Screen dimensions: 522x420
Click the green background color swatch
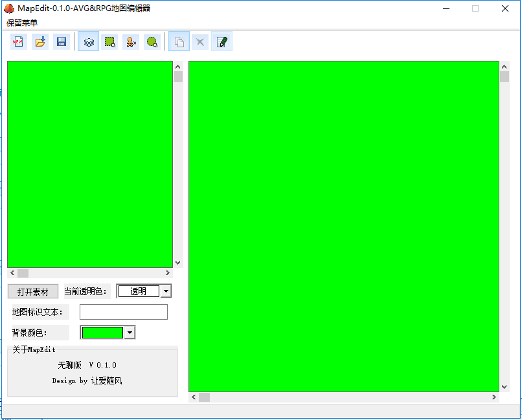click(x=102, y=333)
